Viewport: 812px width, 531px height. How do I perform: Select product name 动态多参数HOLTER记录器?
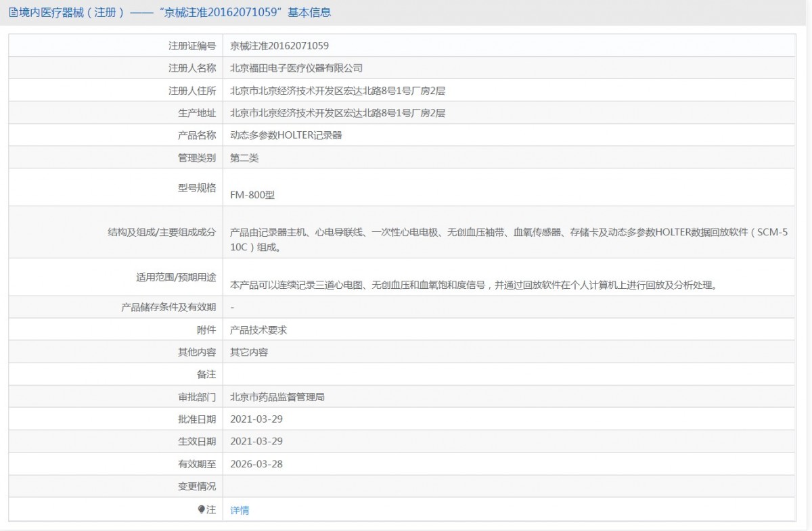coord(286,135)
